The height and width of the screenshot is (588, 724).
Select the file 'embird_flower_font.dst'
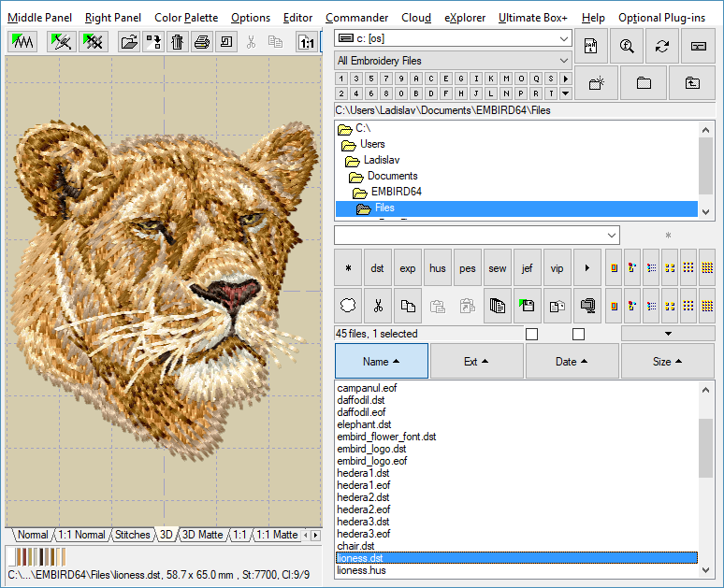(386, 437)
